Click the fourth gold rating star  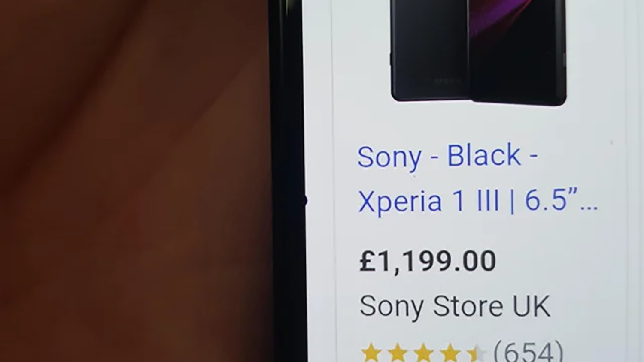coord(450,353)
